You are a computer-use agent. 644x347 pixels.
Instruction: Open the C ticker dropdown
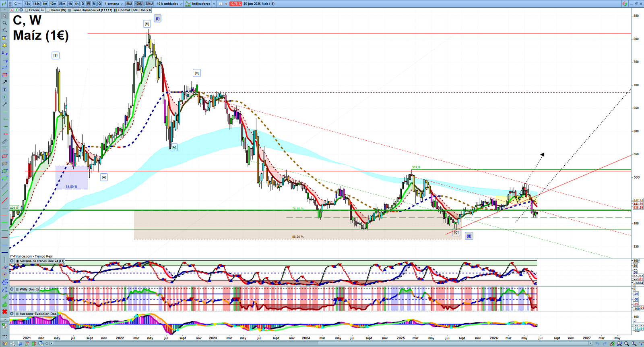click(x=18, y=4)
